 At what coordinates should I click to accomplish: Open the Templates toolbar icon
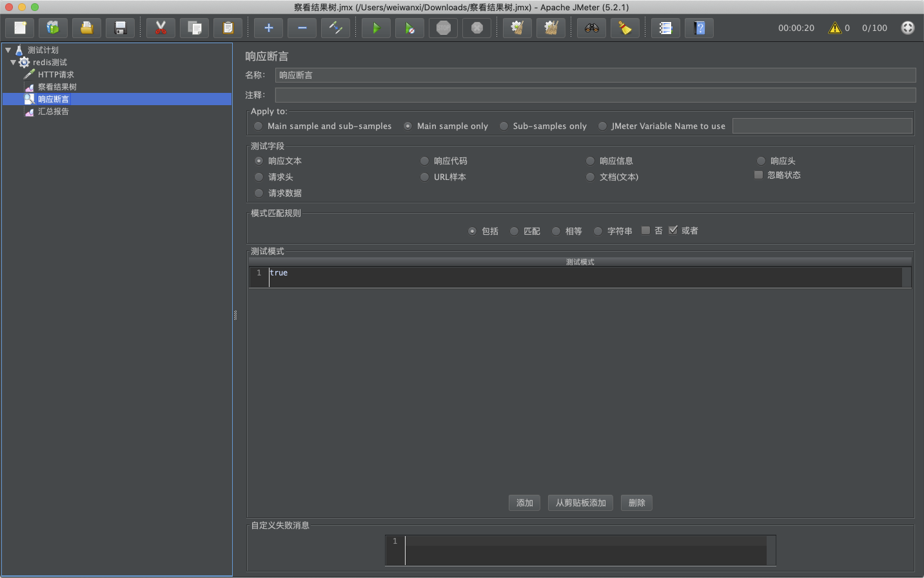[x=54, y=28]
